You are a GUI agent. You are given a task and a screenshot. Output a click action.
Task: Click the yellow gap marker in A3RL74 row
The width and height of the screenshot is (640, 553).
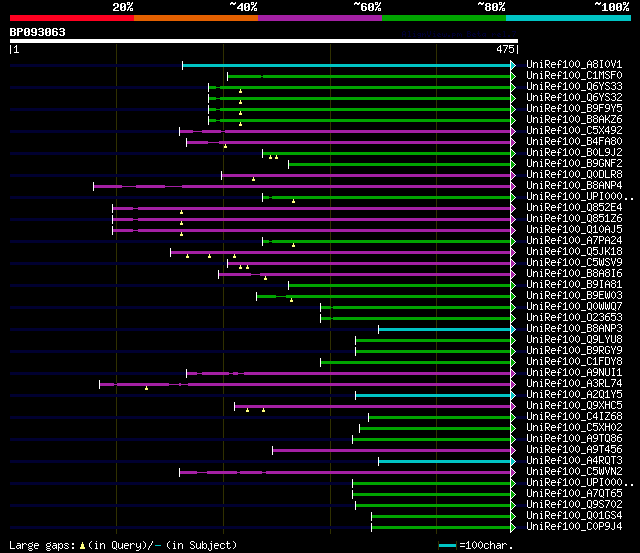tap(147, 388)
